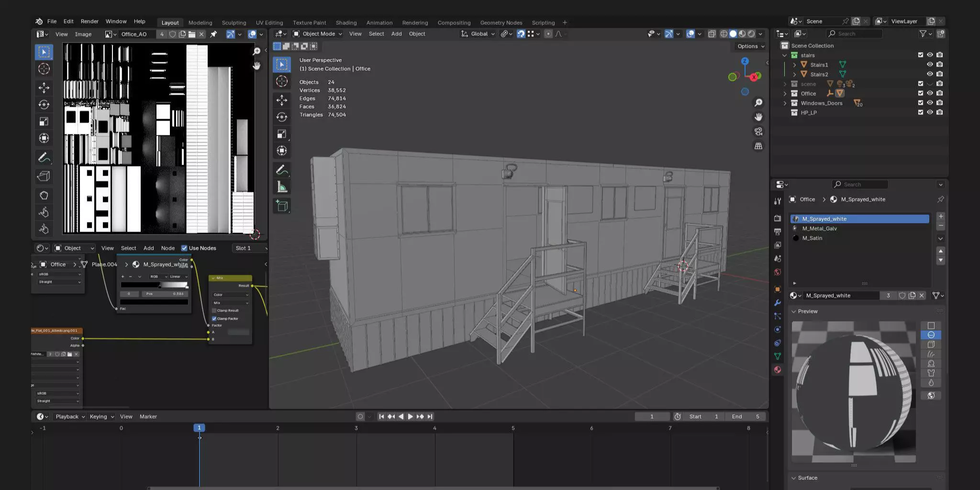Click the Pos 0.586 value field
The height and width of the screenshot is (490, 980).
point(165,294)
